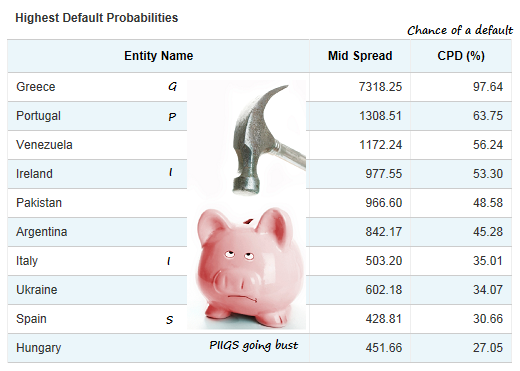The width and height of the screenshot is (520, 371).
Task: Click the Argentina entity name
Action: (x=42, y=232)
